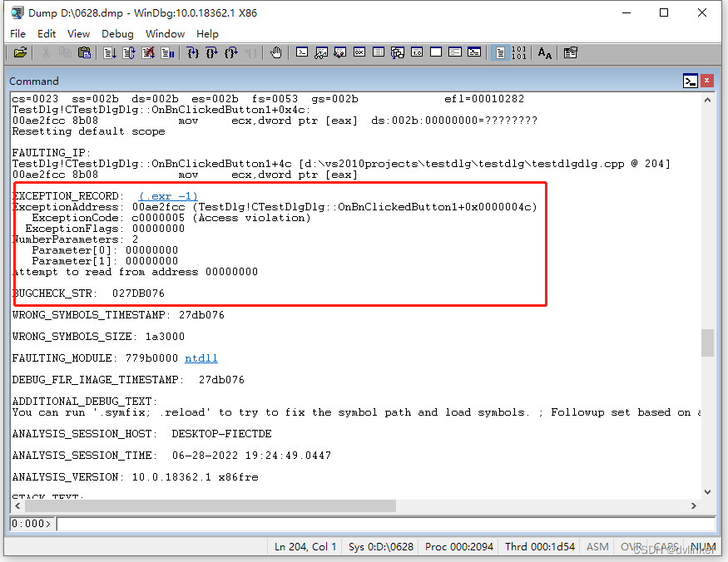Click the WinDbg icon in the title bar

click(x=17, y=12)
